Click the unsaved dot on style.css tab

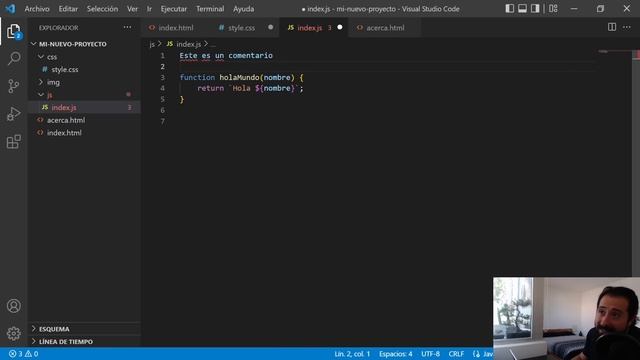270,27
